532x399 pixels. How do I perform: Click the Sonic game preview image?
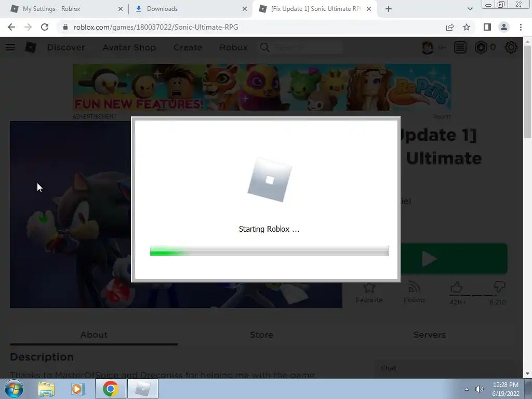pos(71,215)
